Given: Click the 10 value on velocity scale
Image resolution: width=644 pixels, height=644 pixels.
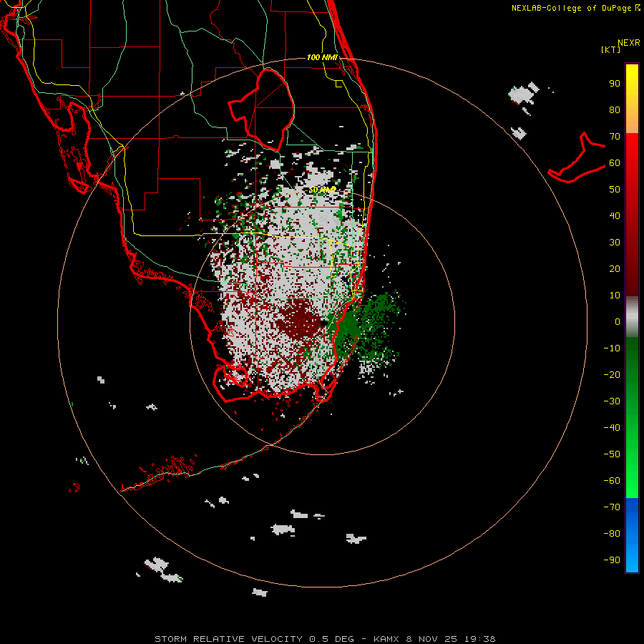Looking at the screenshot, I should pos(615,296).
